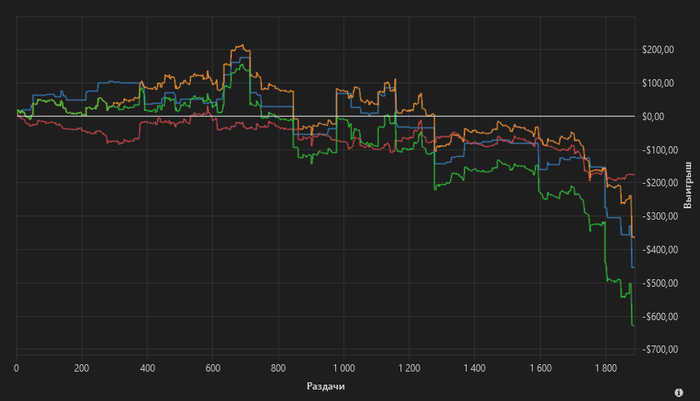Click the 1 000 tick on the hands axis
Screen dimensions: 700x401
[344, 368]
